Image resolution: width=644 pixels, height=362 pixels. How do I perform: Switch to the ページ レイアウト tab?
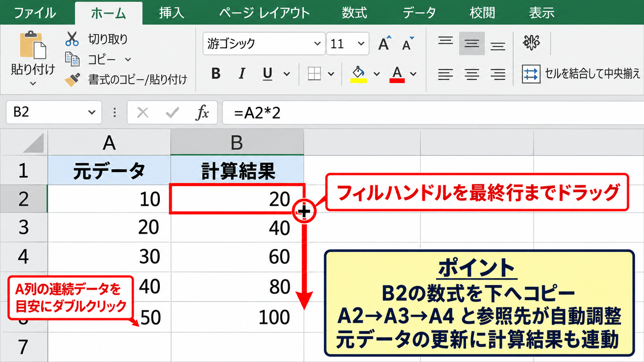264,13
